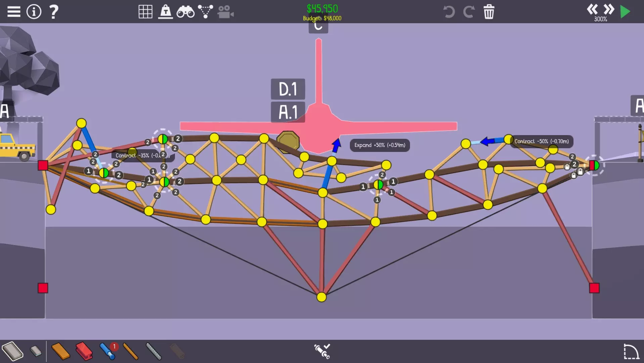
Task: Click the "Contract -50% (-0.70m)" label
Action: click(x=542, y=142)
